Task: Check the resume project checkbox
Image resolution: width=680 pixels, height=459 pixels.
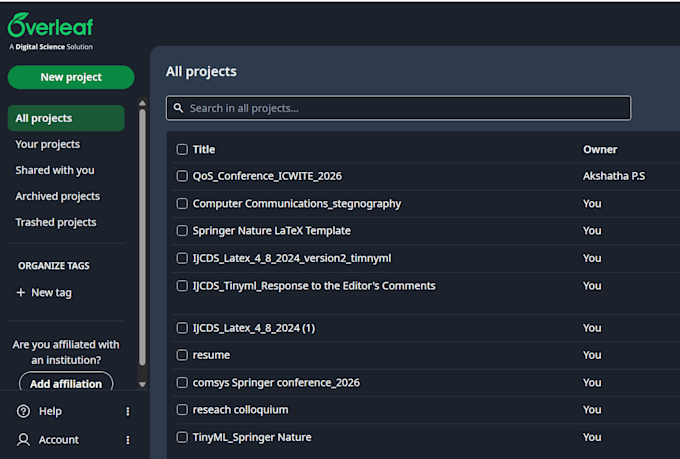Action: pyautogui.click(x=182, y=355)
